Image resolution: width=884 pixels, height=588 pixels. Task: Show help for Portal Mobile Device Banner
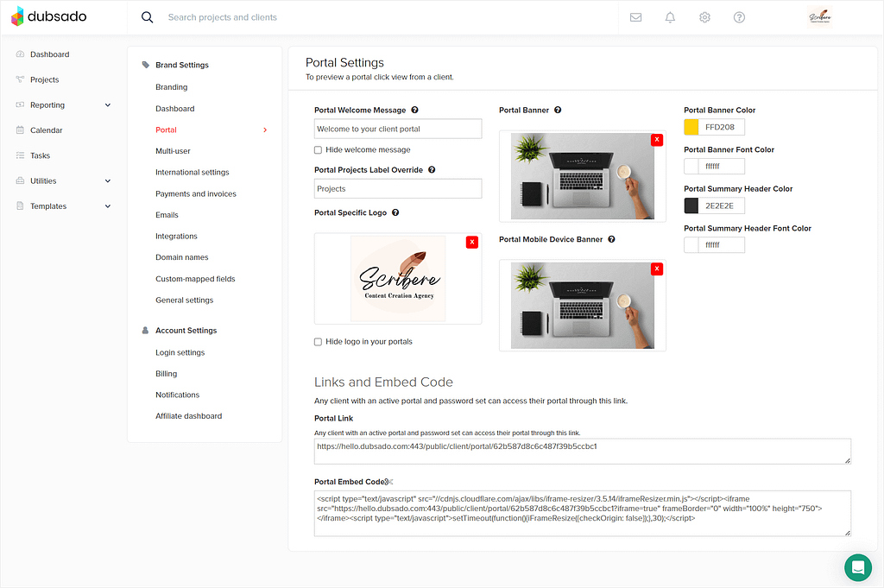[612, 239]
